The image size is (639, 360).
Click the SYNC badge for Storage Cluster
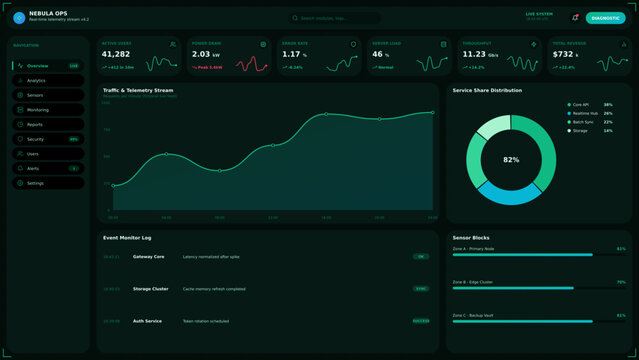421,289
